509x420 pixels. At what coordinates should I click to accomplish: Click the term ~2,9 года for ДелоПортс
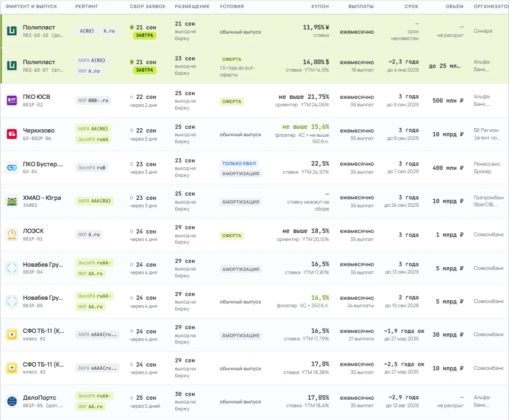click(403, 397)
